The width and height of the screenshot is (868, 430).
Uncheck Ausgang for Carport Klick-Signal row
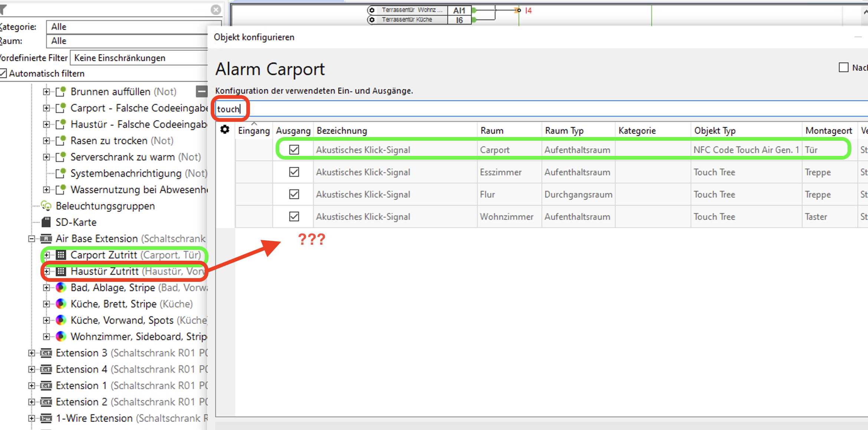pos(294,150)
